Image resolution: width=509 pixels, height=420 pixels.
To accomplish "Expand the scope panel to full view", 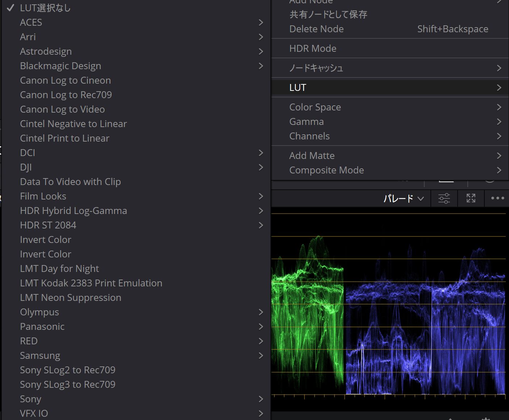I will point(471,198).
